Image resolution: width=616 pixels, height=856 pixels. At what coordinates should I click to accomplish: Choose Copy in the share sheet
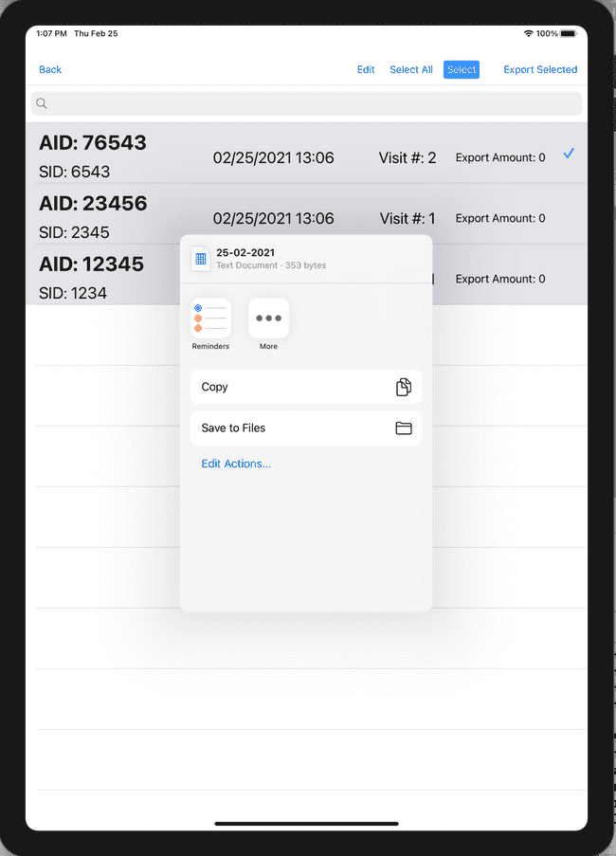click(x=306, y=387)
